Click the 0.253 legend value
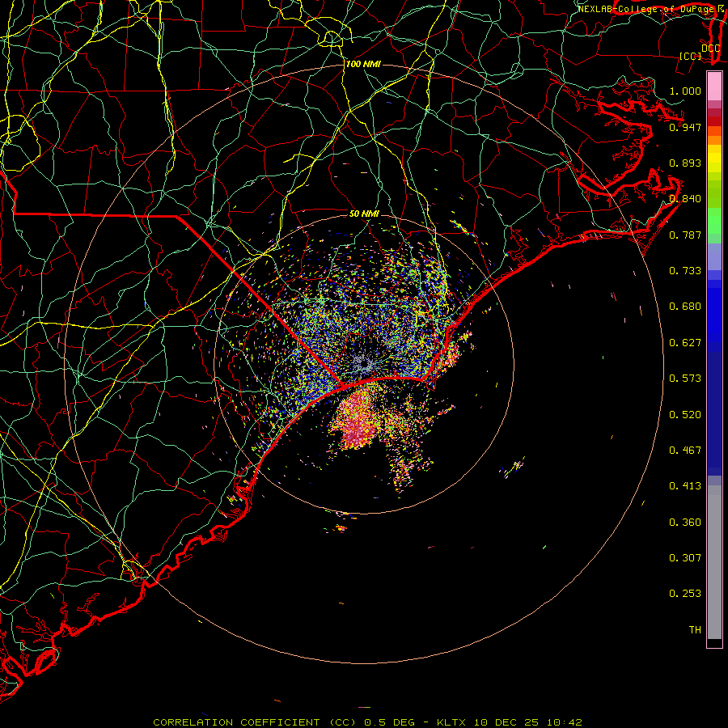This screenshot has width=728, height=728. tap(685, 594)
